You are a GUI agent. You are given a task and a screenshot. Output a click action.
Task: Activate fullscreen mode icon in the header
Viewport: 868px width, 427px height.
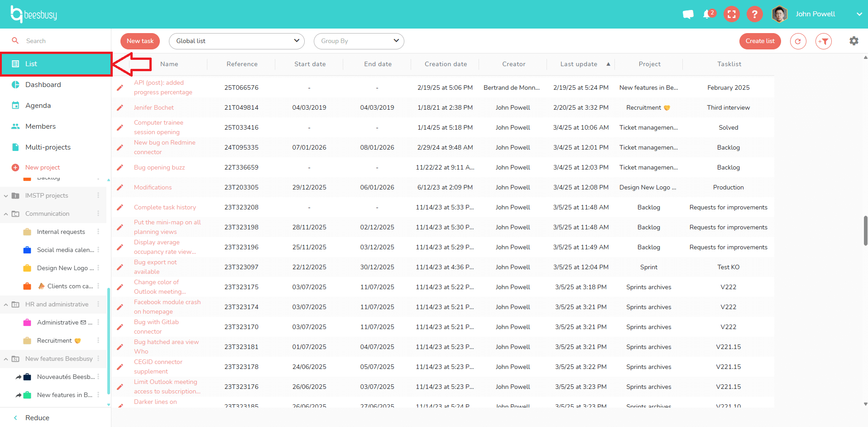tap(731, 14)
